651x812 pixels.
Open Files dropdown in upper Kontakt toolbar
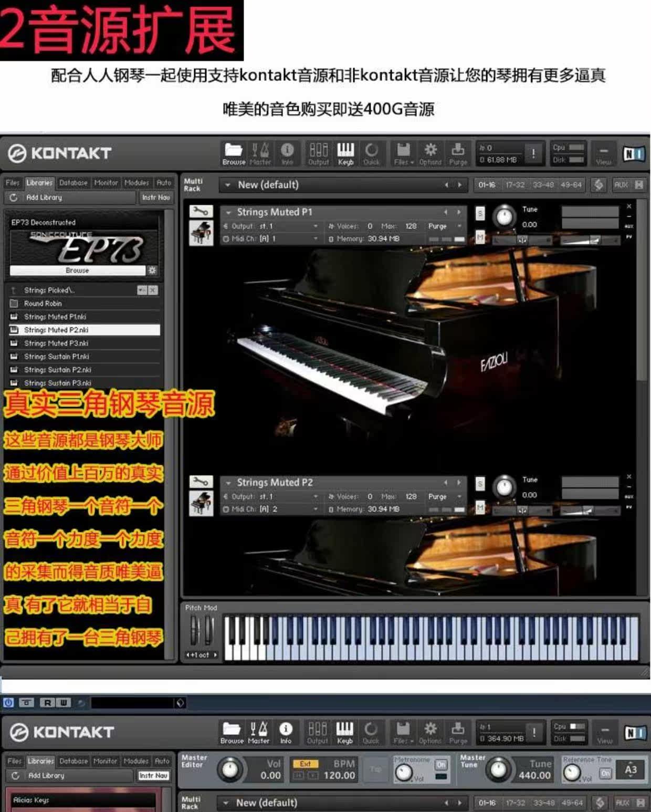pyautogui.click(x=403, y=154)
